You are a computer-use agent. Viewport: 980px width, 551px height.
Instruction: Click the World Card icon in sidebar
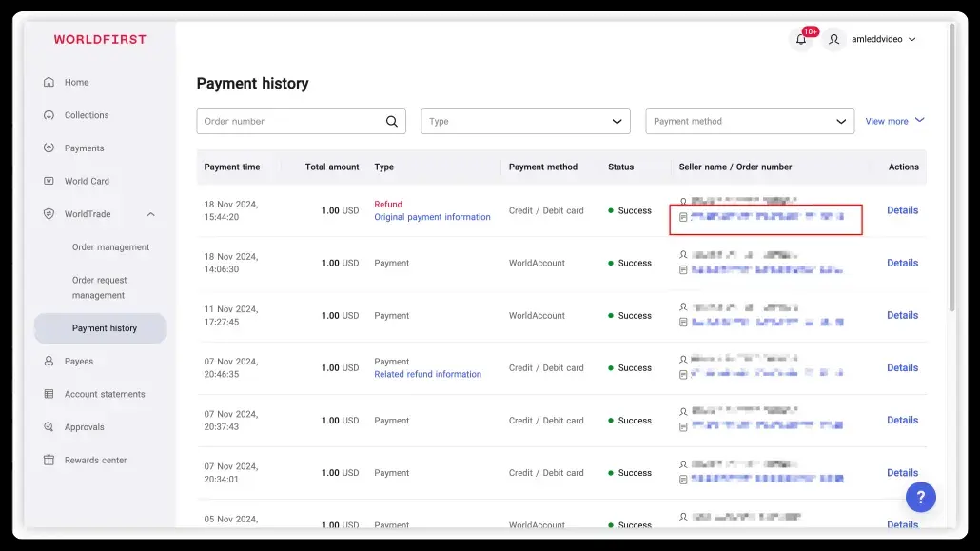[x=49, y=181]
